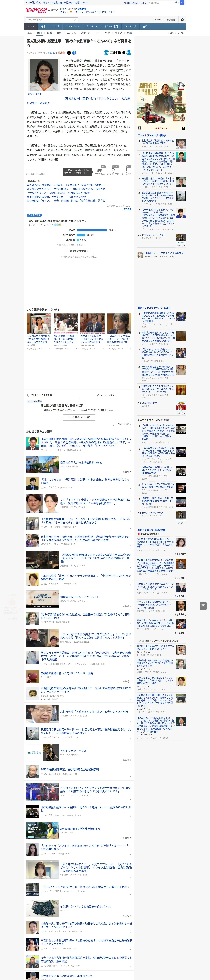The image size is (210, 980).
Task: Click あなたの意見は？ poll button
Action: [79, 251]
